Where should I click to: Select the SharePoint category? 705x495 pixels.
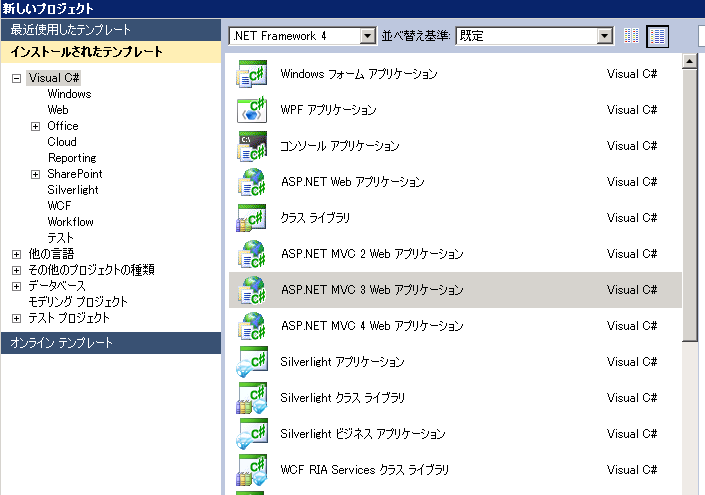coord(75,174)
